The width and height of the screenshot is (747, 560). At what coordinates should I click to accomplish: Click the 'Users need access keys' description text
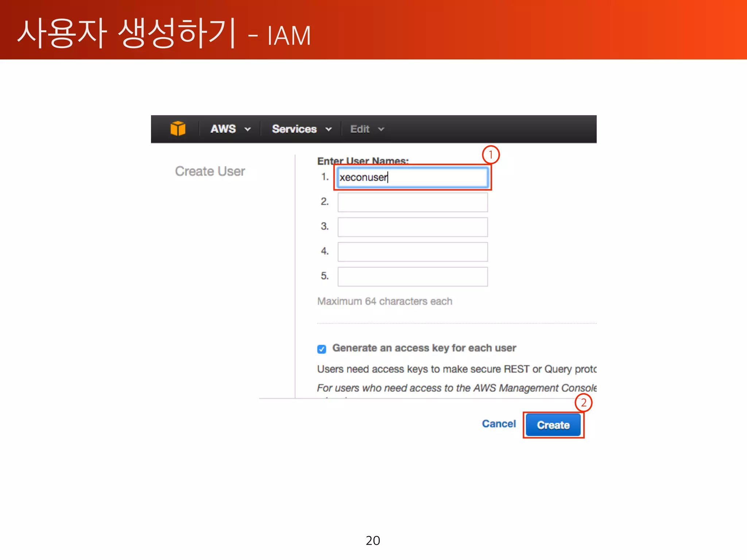(x=457, y=369)
